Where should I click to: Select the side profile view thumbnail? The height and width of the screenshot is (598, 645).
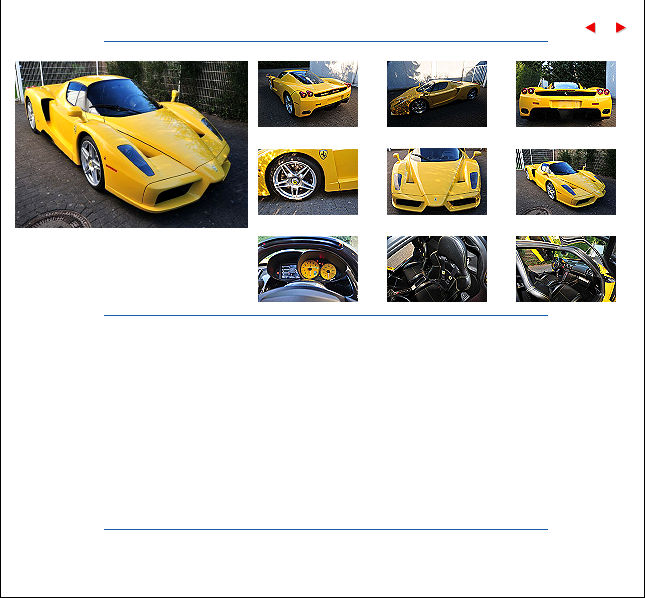pyautogui.click(x=437, y=94)
